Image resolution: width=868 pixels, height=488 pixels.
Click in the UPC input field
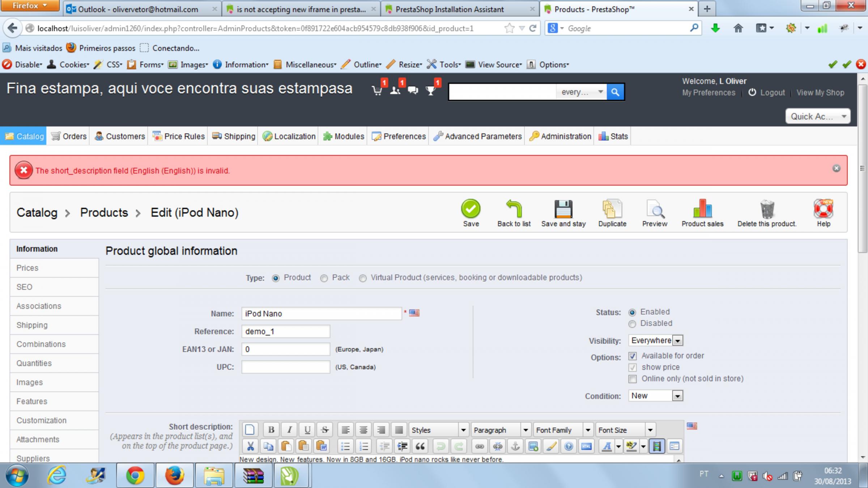pos(286,367)
